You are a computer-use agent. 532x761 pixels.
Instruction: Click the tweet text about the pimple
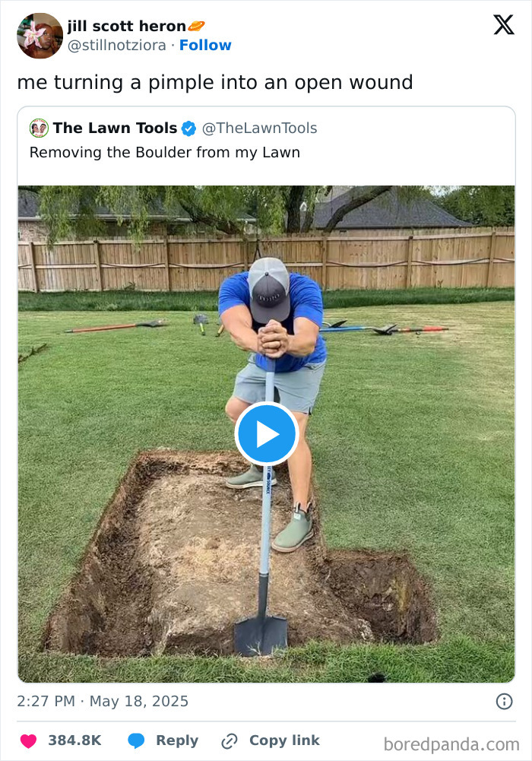[215, 82]
